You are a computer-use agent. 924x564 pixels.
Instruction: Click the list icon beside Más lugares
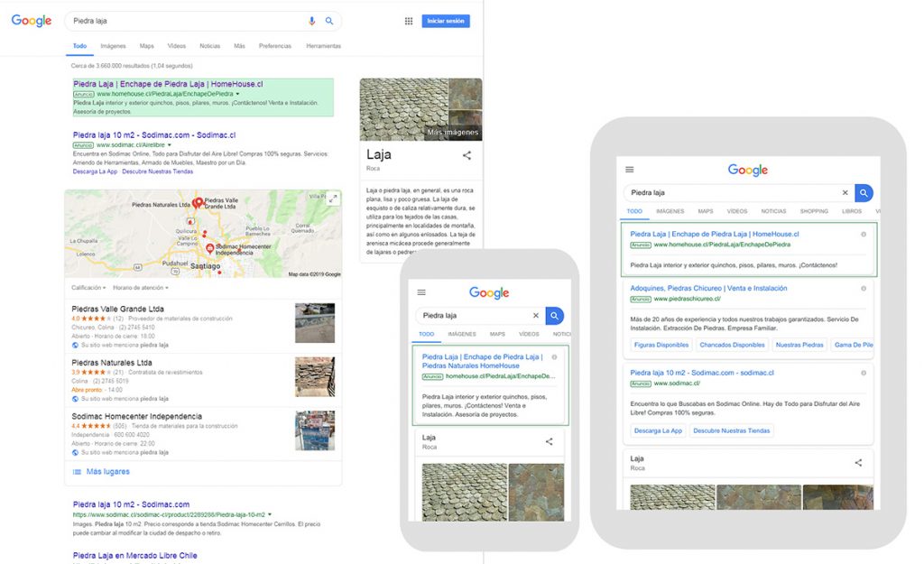[77, 472]
